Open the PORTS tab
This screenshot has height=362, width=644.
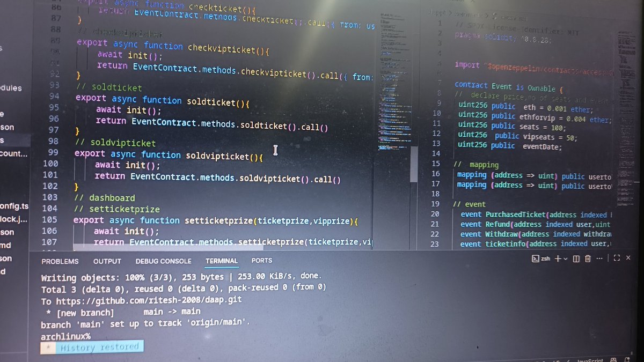(x=262, y=260)
